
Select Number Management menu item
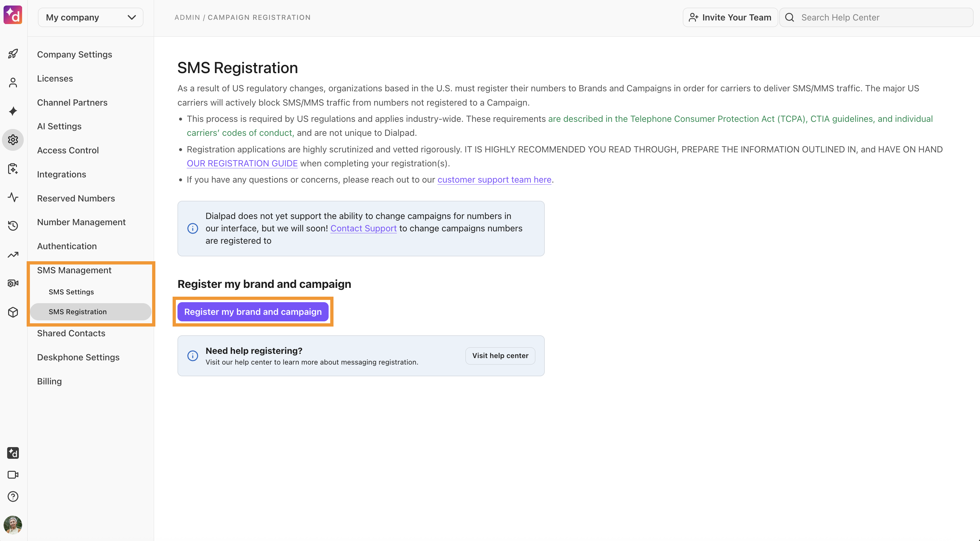tap(81, 222)
